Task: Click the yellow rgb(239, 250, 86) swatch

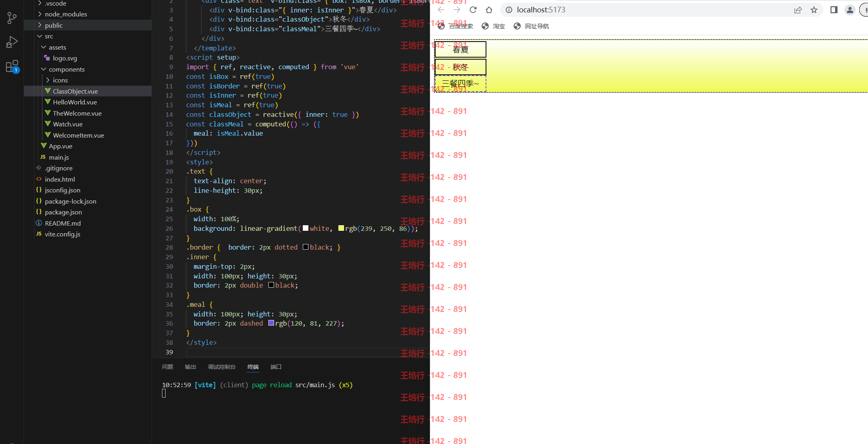Action: (x=341, y=228)
